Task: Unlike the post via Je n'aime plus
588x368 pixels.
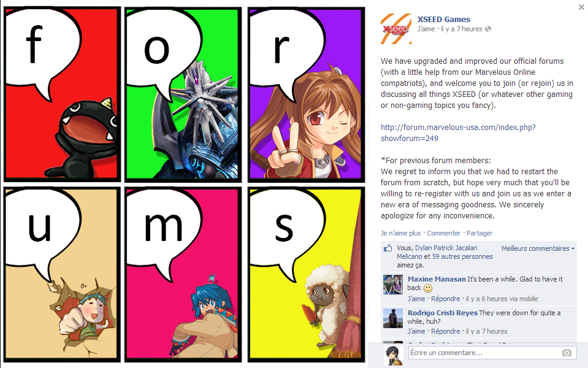Action: coord(401,233)
